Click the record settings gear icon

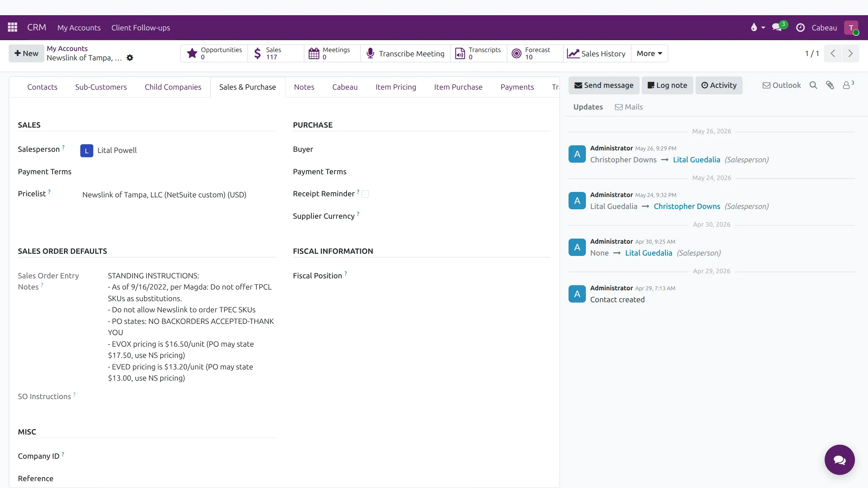130,58
